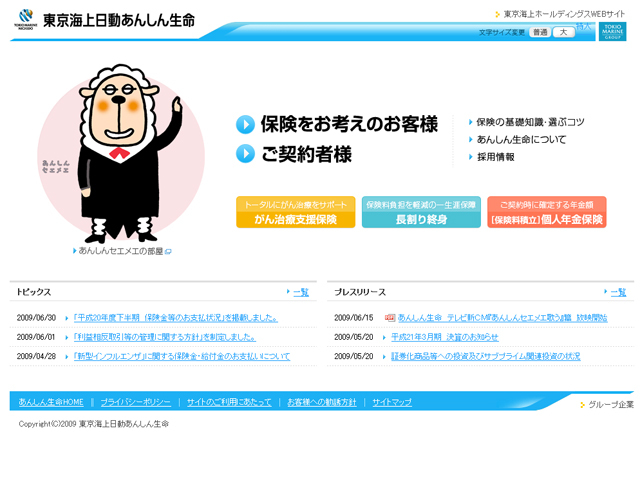Click the blue arrow icon beside 保険をお考えのお客様
This screenshot has width=640, height=480.
245,124
